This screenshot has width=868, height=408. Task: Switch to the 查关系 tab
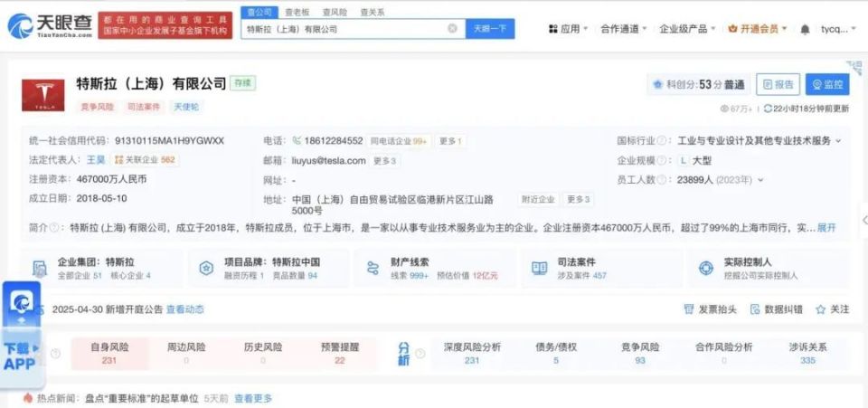pos(373,12)
